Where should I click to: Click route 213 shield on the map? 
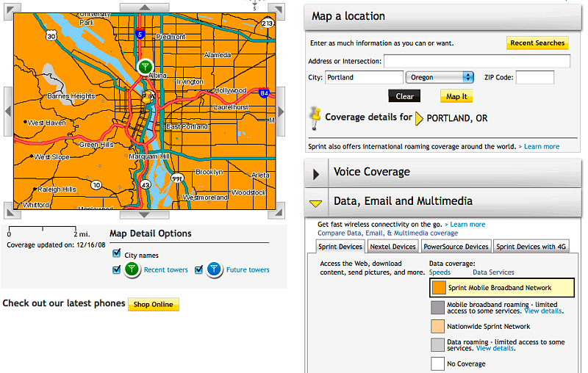(267, 23)
